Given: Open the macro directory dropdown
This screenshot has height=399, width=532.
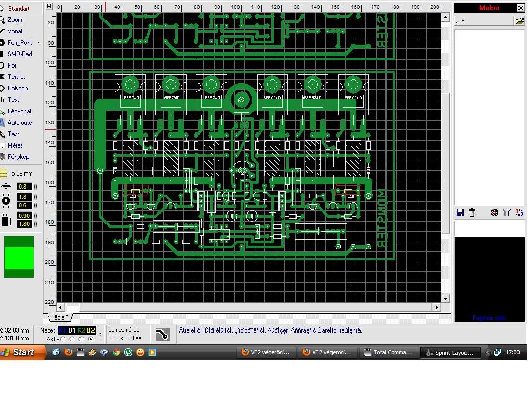Looking at the screenshot, I should click(463, 21).
